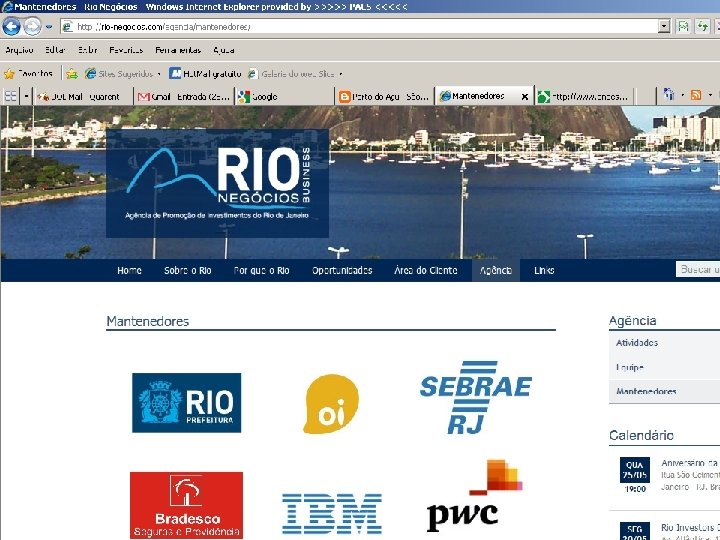Image resolution: width=720 pixels, height=540 pixels.
Task: Click the browser Forward arrow button
Action: click(32, 27)
